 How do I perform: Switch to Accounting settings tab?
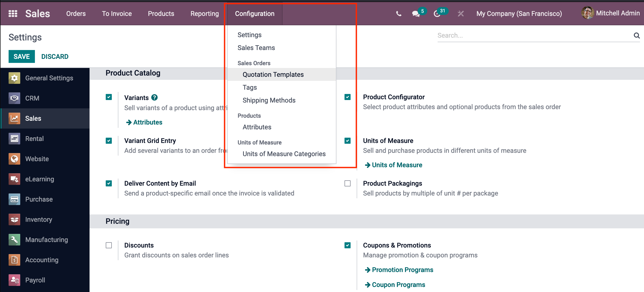point(42,260)
